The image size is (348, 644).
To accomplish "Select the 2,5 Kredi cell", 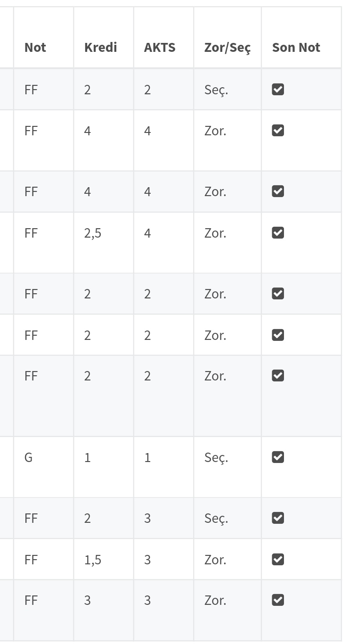I will [x=93, y=233].
